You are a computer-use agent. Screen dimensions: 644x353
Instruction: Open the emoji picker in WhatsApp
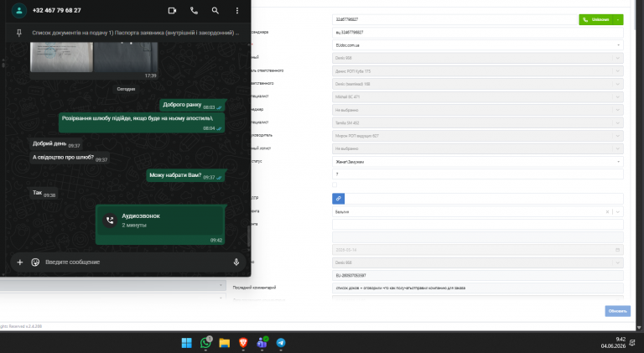click(35, 262)
